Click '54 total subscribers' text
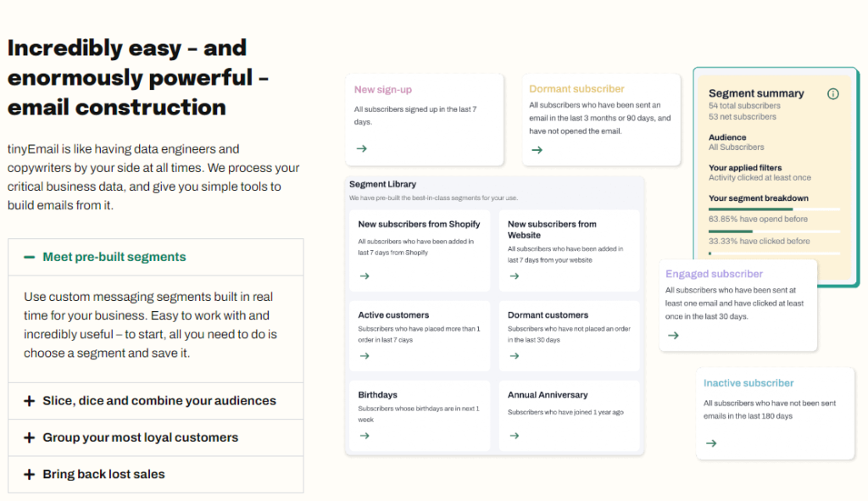This screenshot has height=501, width=868. pos(744,106)
